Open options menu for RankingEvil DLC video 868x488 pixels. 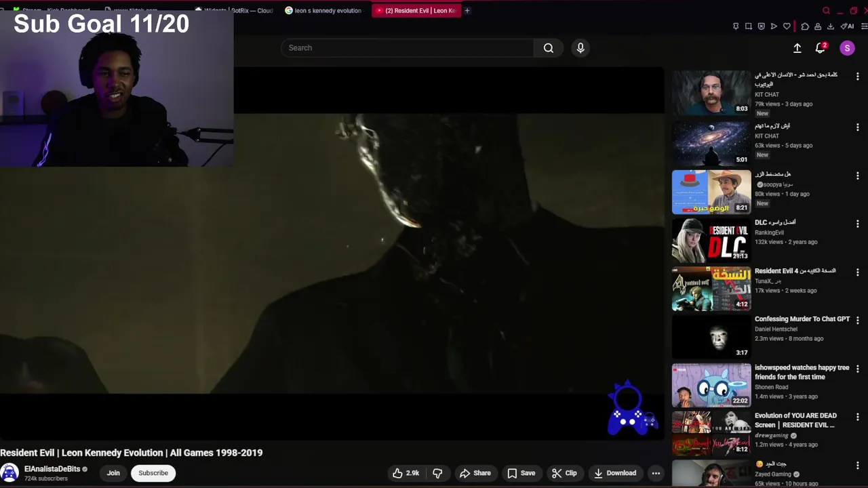click(858, 224)
